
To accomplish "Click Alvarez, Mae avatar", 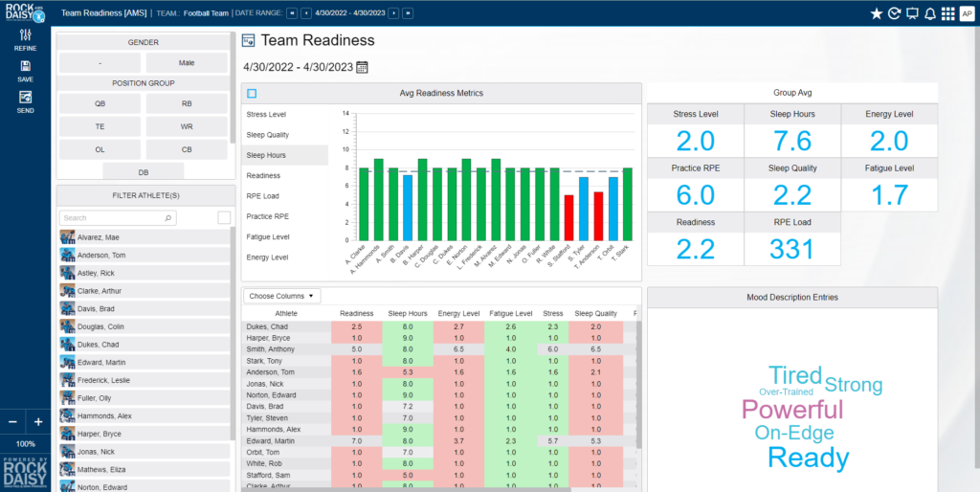I will (x=67, y=237).
